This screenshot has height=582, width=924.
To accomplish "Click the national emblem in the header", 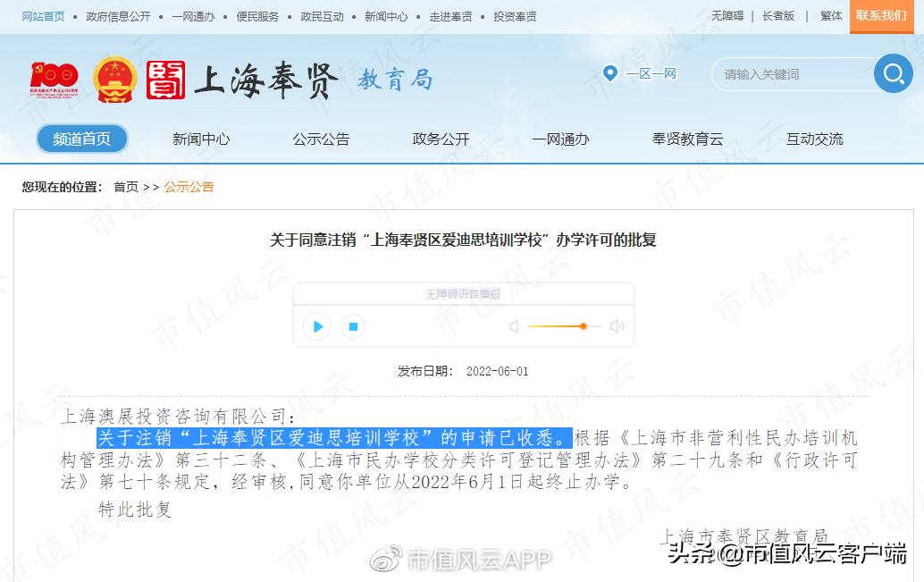I will [x=113, y=79].
